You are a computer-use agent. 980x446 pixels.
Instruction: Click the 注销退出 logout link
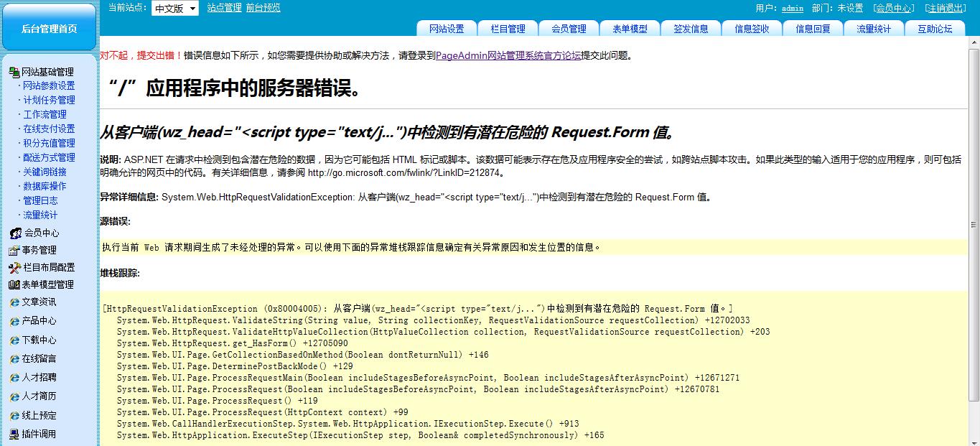pyautogui.click(x=946, y=8)
